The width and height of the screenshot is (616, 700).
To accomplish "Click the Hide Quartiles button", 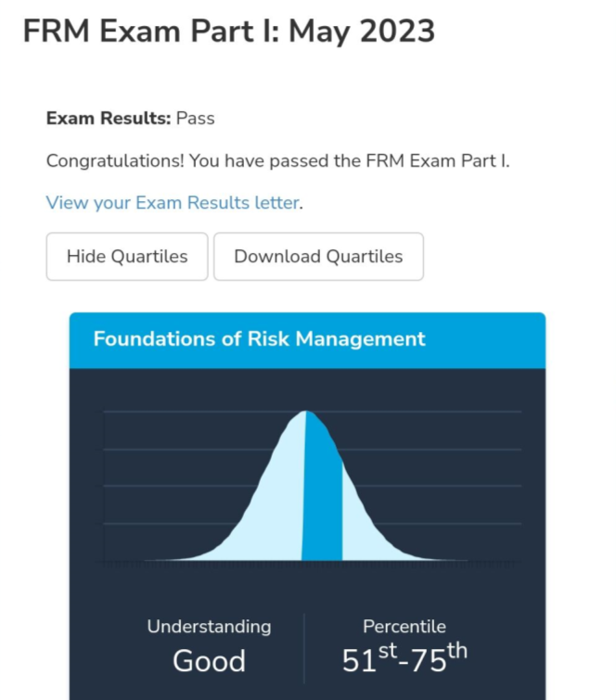I will 127,257.
